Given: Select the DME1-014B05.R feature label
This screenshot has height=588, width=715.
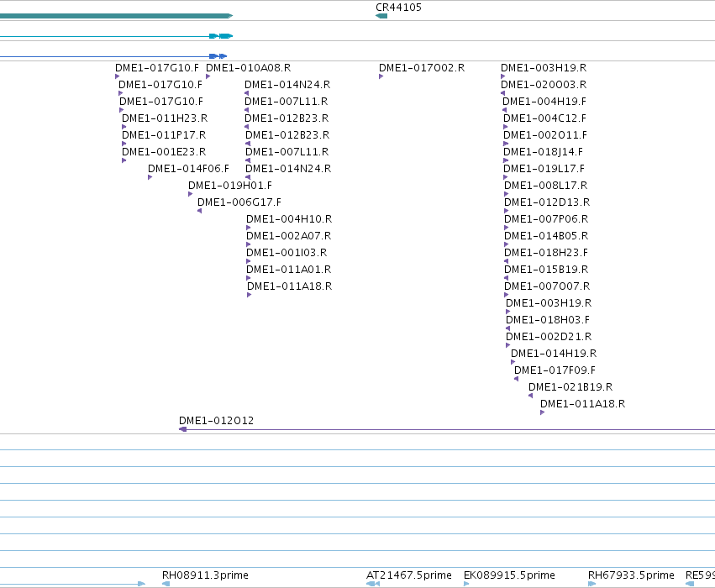Looking at the screenshot, I should [546, 236].
